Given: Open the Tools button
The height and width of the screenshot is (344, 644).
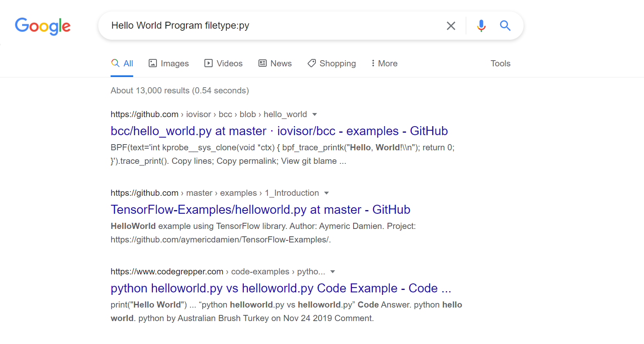Looking at the screenshot, I should tap(501, 63).
